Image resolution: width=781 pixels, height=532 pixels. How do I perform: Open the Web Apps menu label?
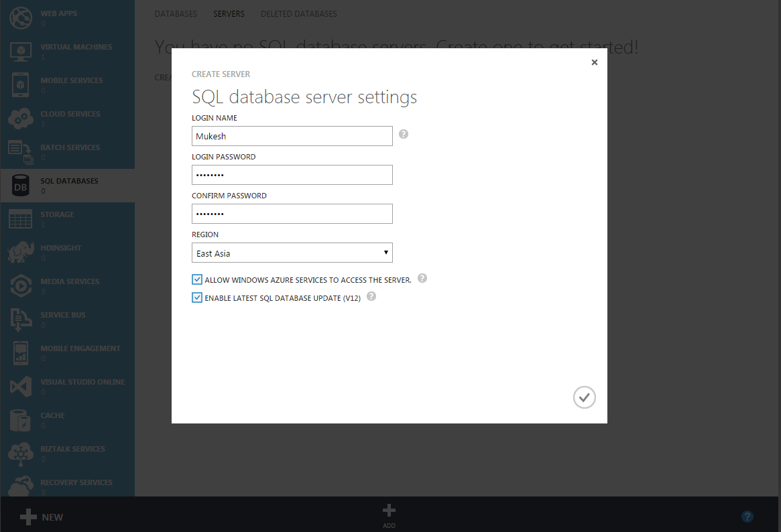point(59,13)
